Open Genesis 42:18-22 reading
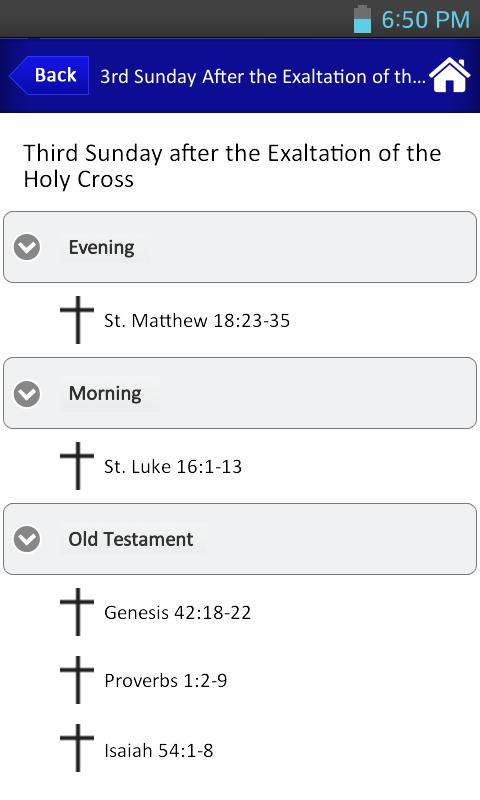Image resolution: width=480 pixels, height=800 pixels. [178, 613]
